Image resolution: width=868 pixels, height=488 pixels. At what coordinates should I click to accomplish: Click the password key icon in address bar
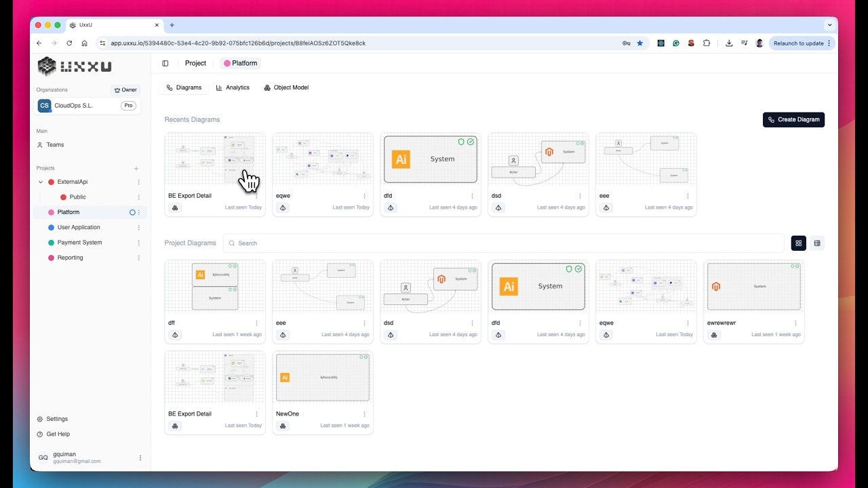626,43
